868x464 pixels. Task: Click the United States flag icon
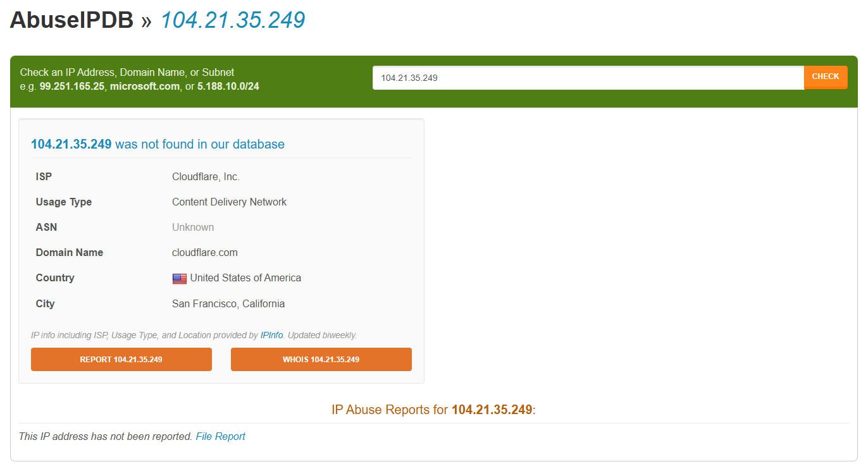tap(180, 279)
